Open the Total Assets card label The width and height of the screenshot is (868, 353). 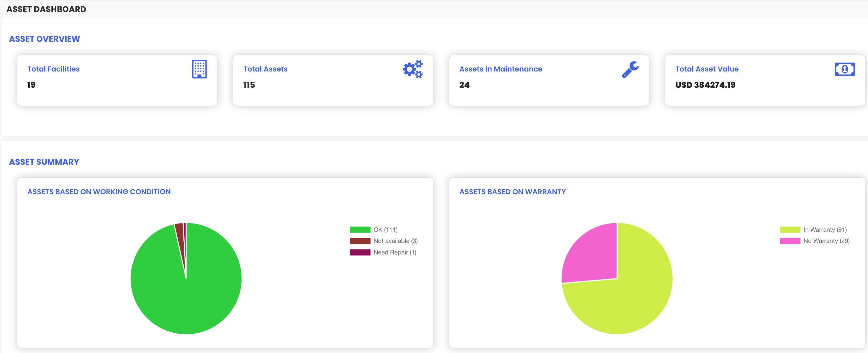coord(265,69)
